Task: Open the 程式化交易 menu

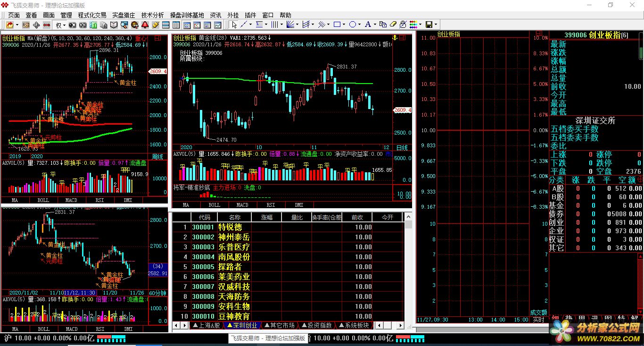Action: pyautogui.click(x=92, y=15)
